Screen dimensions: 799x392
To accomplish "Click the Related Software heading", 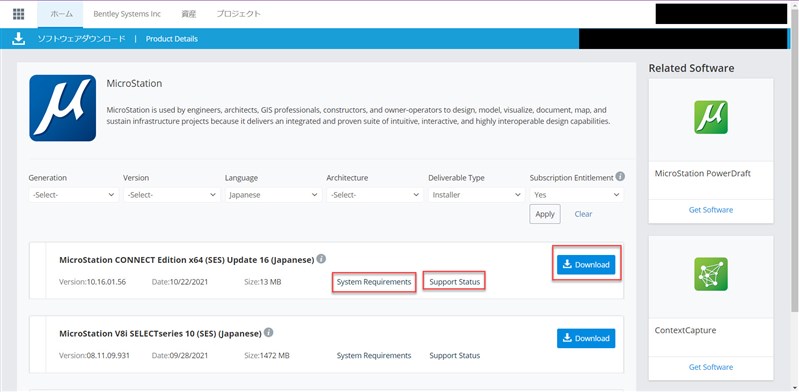I will 691,68.
